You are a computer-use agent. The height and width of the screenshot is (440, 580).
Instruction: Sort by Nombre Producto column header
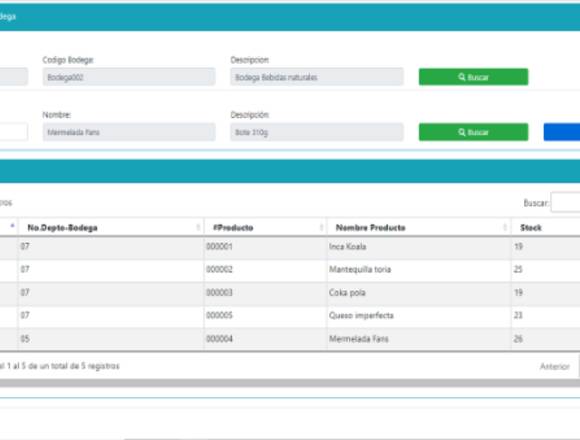[x=419, y=227]
